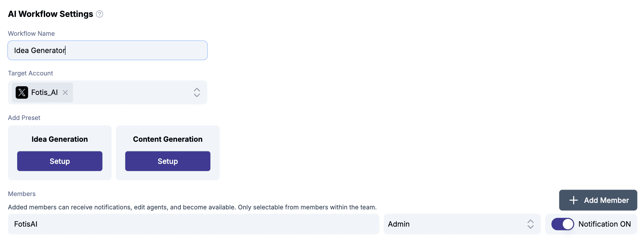The height and width of the screenshot is (238, 644).
Task: Click the X logo on Fotis_AI chip
Action: click(x=22, y=92)
